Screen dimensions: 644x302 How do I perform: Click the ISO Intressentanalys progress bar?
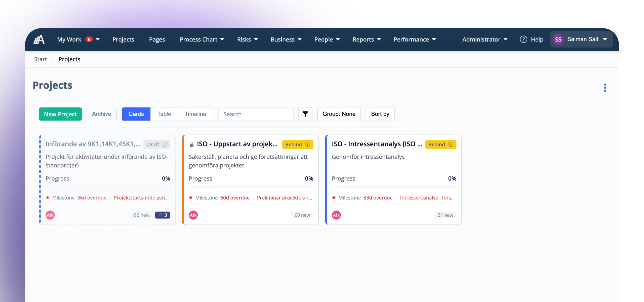coord(394,187)
